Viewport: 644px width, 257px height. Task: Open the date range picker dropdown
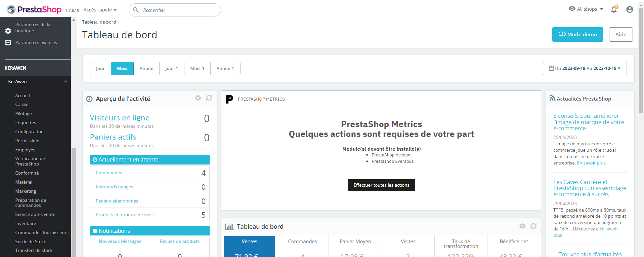tap(585, 68)
